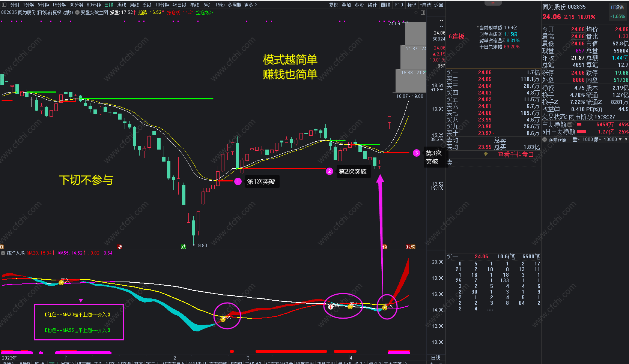Select the 模板 bottom tab
This screenshot has width=629, height=364.
click(x=39, y=363)
